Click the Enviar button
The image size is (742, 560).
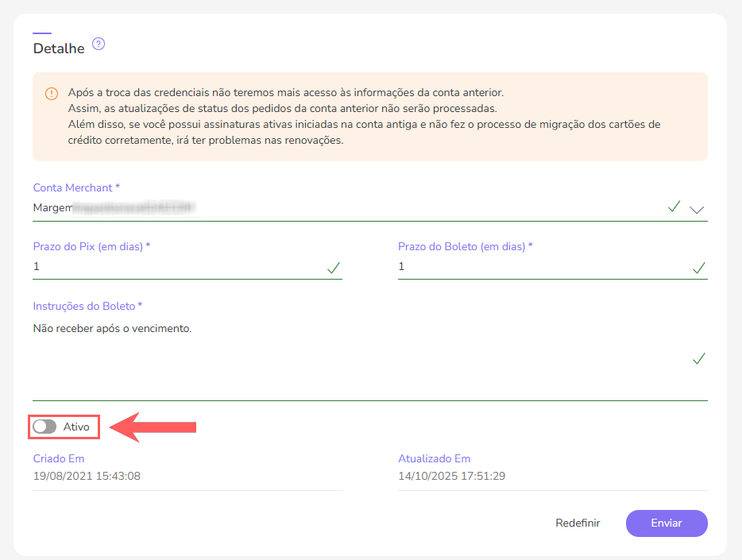point(666,523)
